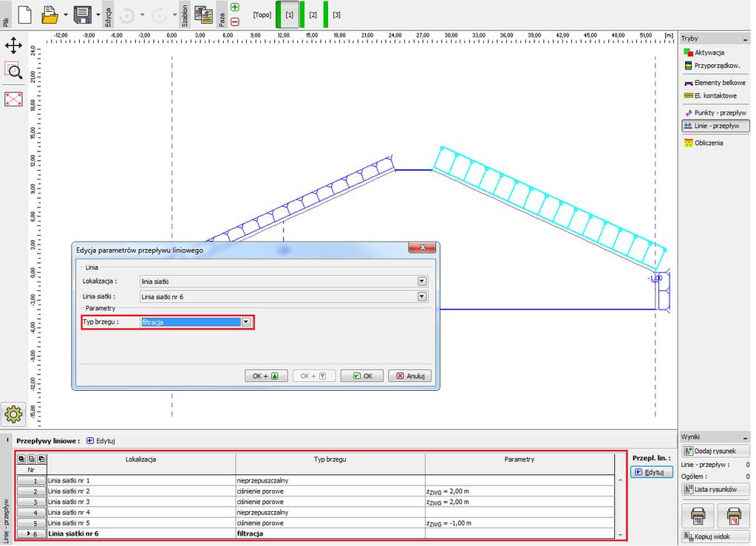The image size is (756, 546).
Task: Click the second selection icon above Nr column
Action: point(31,459)
